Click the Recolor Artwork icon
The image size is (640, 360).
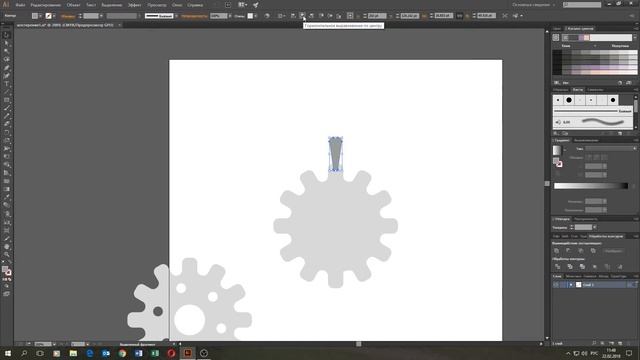[x=267, y=16]
